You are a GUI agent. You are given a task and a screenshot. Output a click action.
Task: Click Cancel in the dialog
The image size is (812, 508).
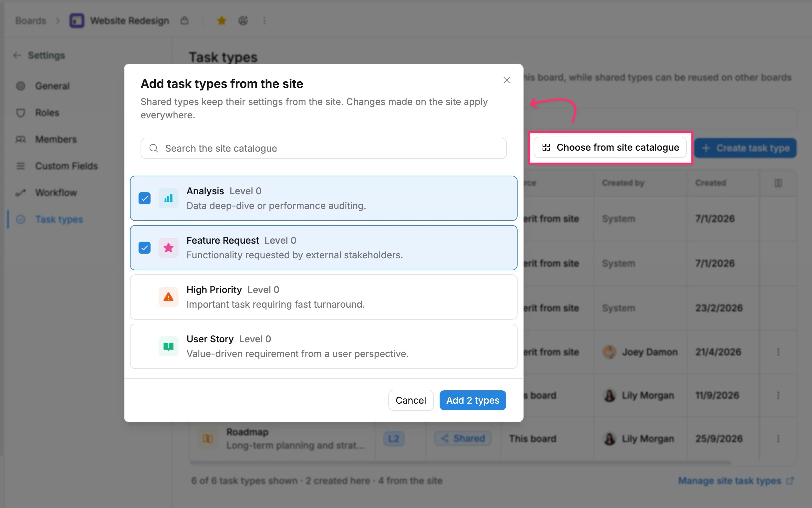tap(411, 400)
